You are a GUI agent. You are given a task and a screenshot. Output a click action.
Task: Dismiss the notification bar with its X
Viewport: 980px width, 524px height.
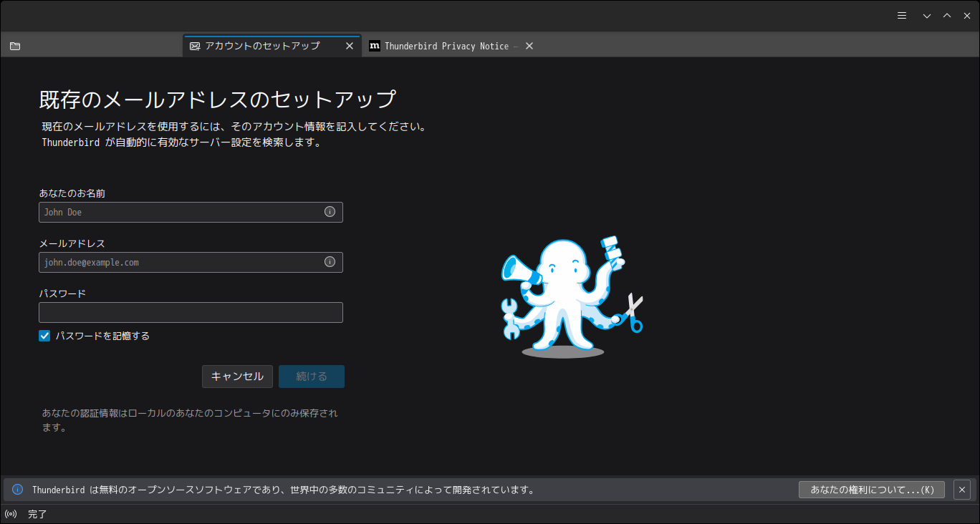pos(961,490)
